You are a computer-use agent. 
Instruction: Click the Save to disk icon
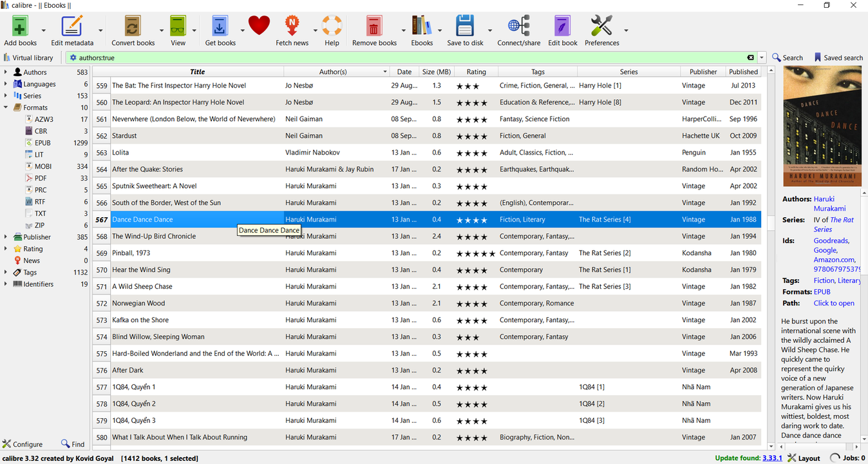coord(465,26)
